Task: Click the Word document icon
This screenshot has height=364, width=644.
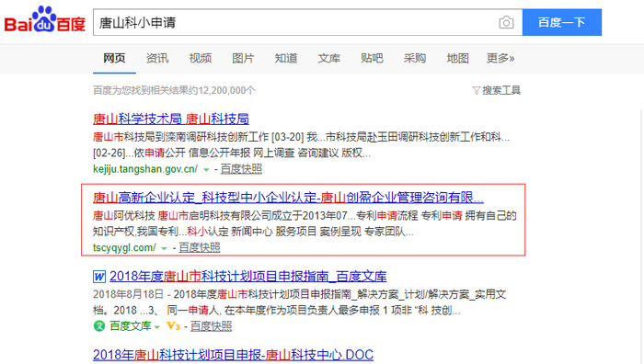Action: [99, 277]
